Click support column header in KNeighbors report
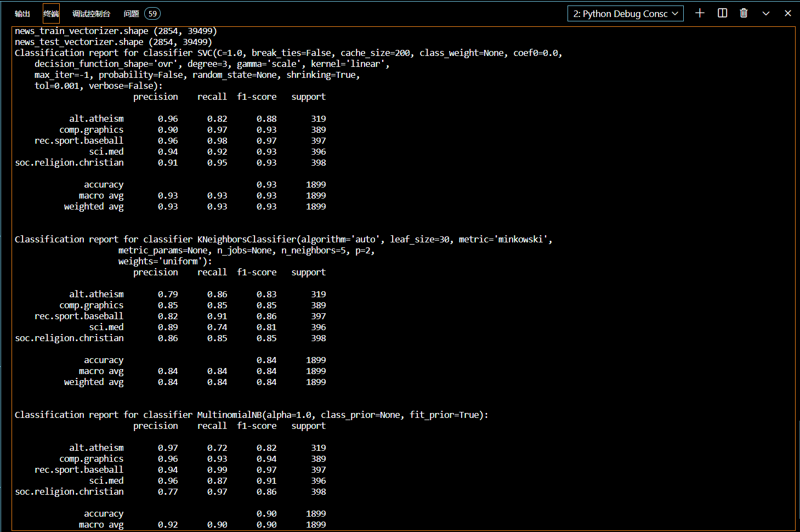 click(309, 273)
